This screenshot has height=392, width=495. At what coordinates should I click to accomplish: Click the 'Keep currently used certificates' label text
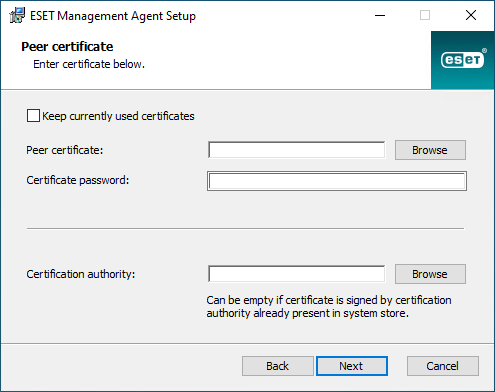(118, 116)
